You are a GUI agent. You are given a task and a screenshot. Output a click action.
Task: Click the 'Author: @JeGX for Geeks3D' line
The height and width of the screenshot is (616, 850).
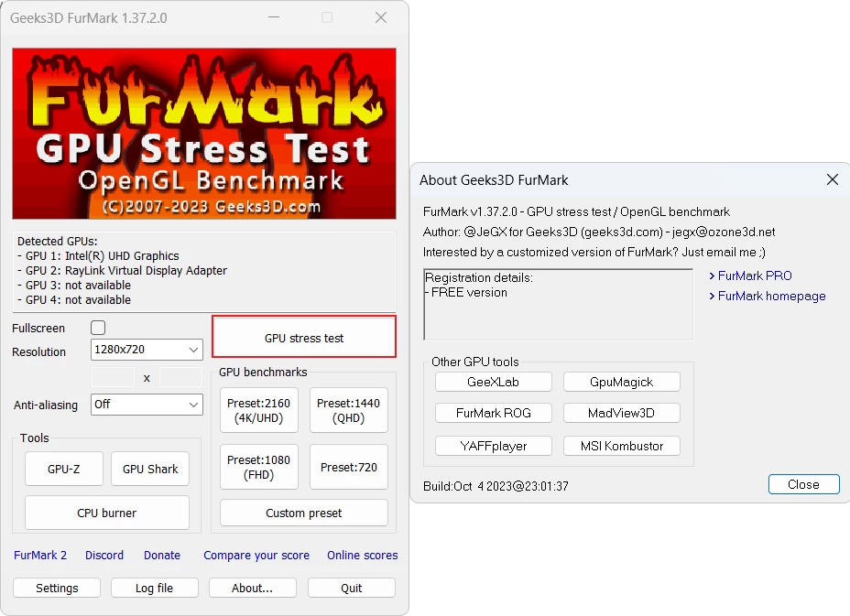click(x=599, y=232)
